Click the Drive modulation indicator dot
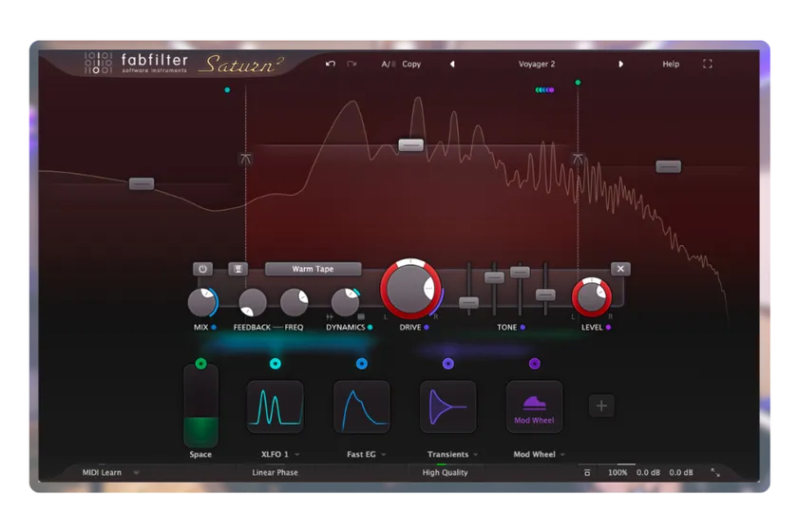Screen dimensions: 798x532 pyautogui.click(x=427, y=328)
